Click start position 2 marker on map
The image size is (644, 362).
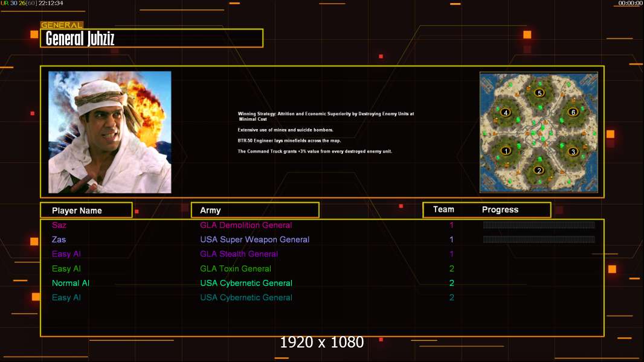tap(539, 170)
